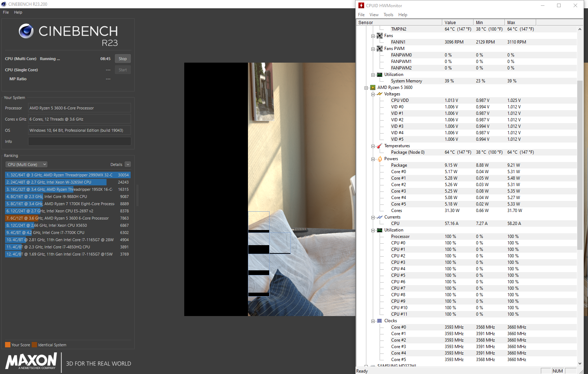The width and height of the screenshot is (588, 374).
Task: Click the Info input field
Action: 80,141
